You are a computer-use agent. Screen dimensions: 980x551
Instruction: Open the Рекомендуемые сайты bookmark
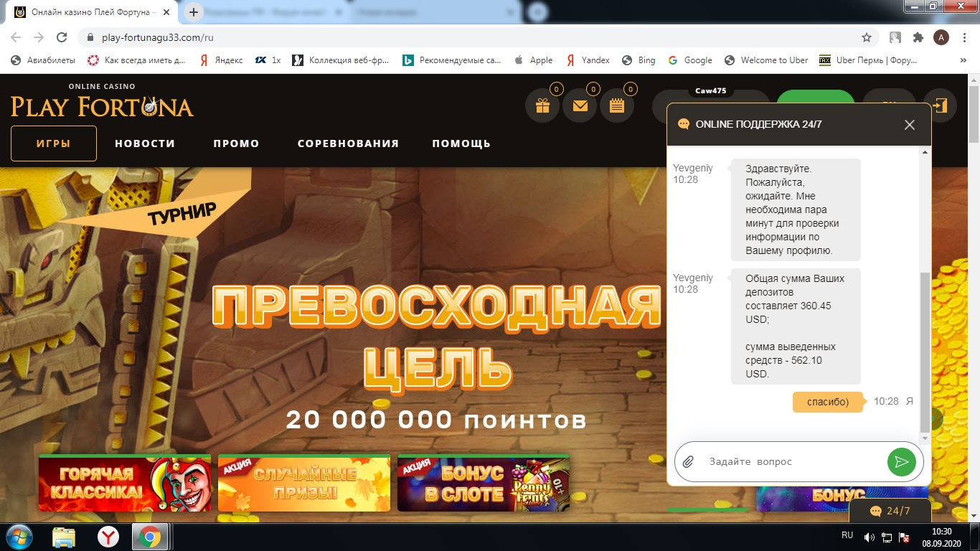(x=452, y=60)
